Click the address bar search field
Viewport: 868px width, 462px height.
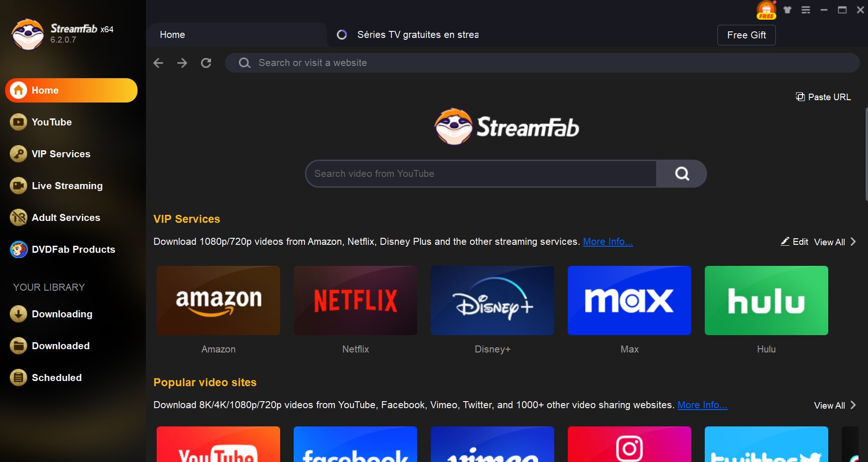click(542, 63)
